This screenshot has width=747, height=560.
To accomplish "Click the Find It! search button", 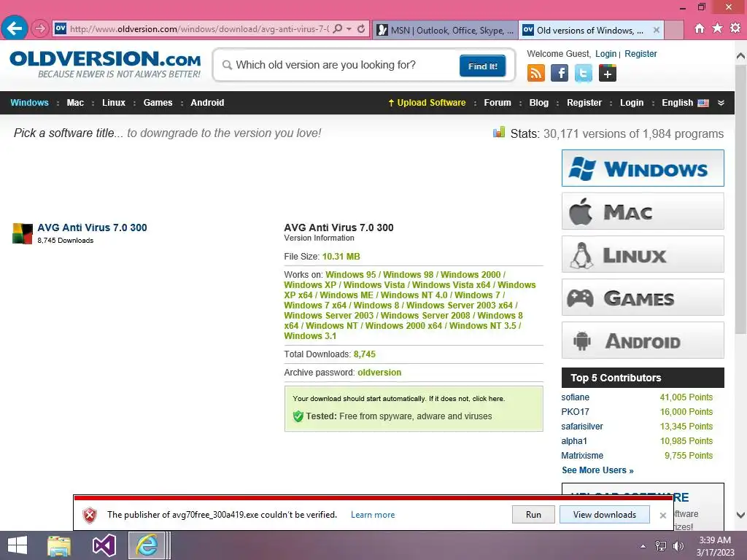I will (483, 66).
